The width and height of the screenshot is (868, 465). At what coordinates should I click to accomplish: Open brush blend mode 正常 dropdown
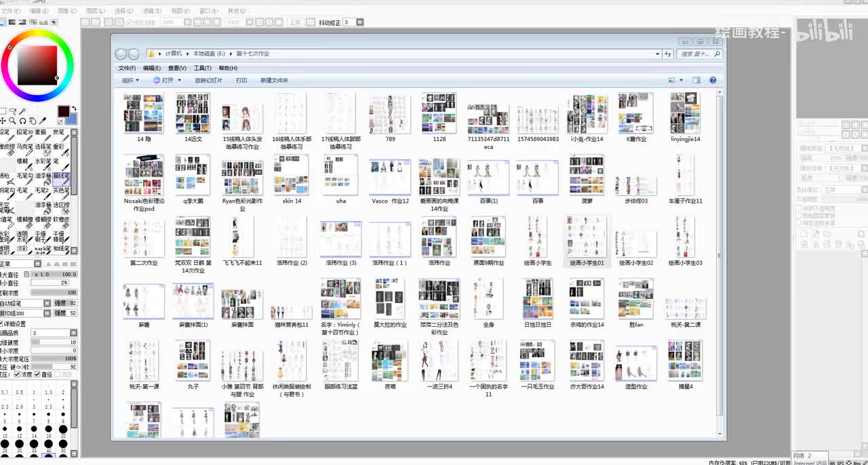tap(37, 264)
